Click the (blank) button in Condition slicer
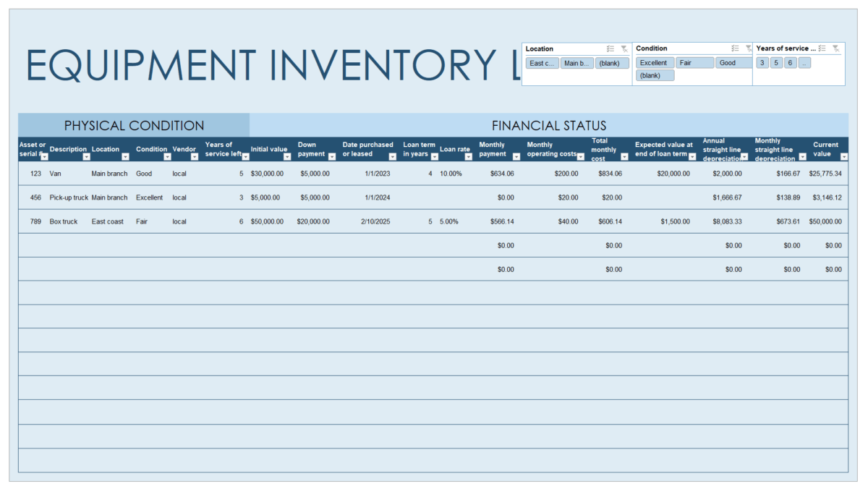868x502 pixels. click(655, 75)
